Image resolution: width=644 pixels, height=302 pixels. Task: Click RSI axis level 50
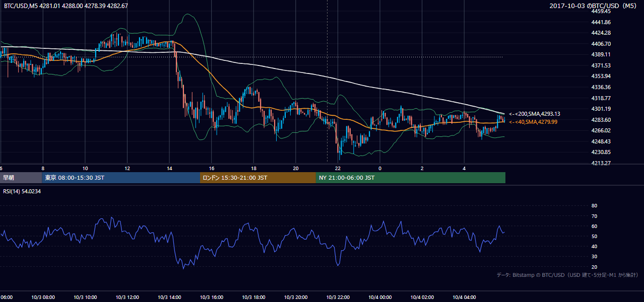594,236
